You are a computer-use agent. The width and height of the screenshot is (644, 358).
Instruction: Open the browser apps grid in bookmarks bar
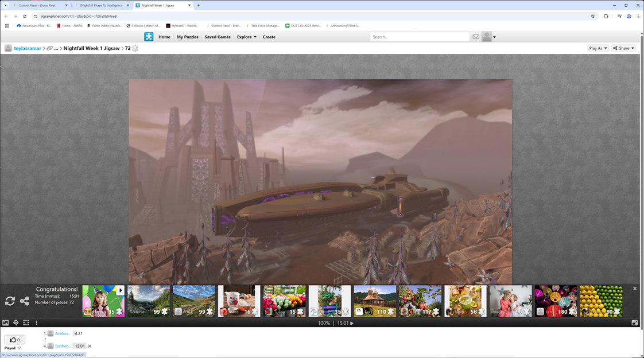click(x=7, y=25)
